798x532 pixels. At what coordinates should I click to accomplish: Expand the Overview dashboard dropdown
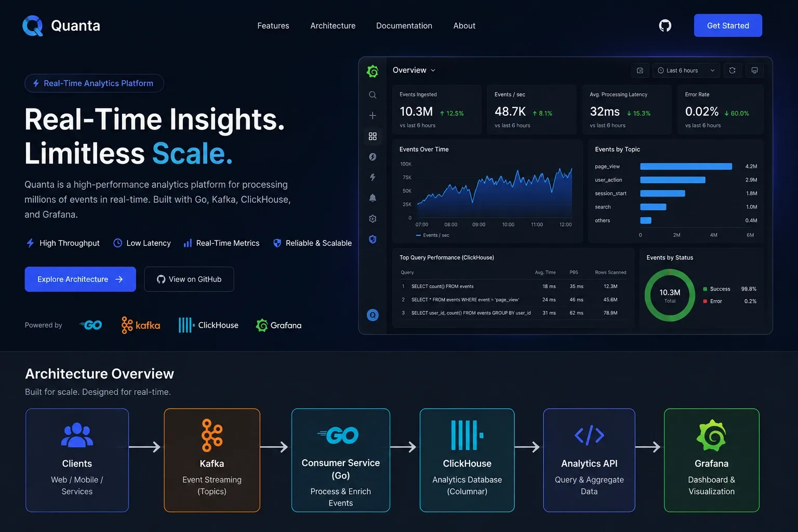tap(414, 70)
